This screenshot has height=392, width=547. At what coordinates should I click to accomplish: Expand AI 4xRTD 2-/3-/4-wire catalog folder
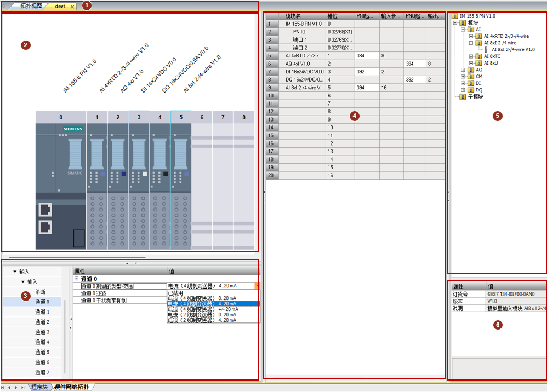(471, 36)
